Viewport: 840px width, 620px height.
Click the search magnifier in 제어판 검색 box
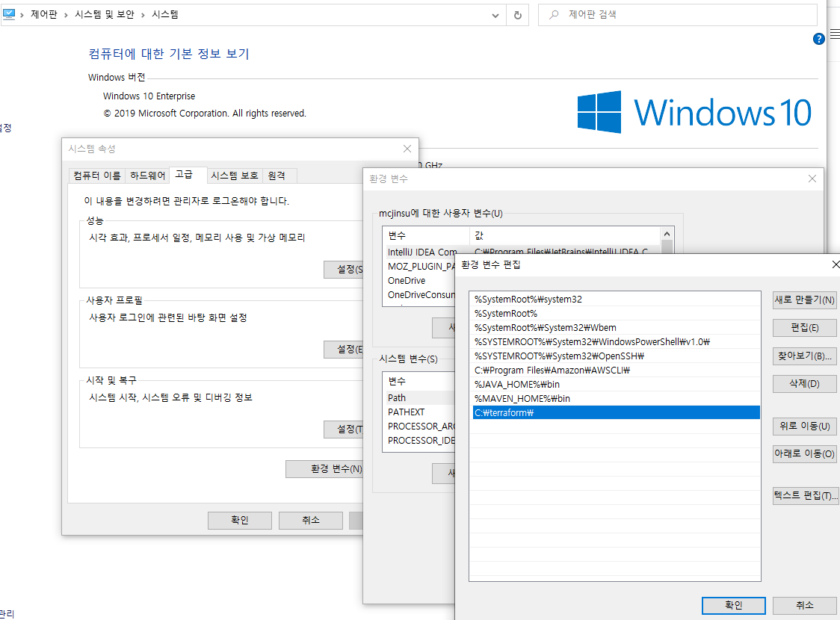pyautogui.click(x=554, y=14)
